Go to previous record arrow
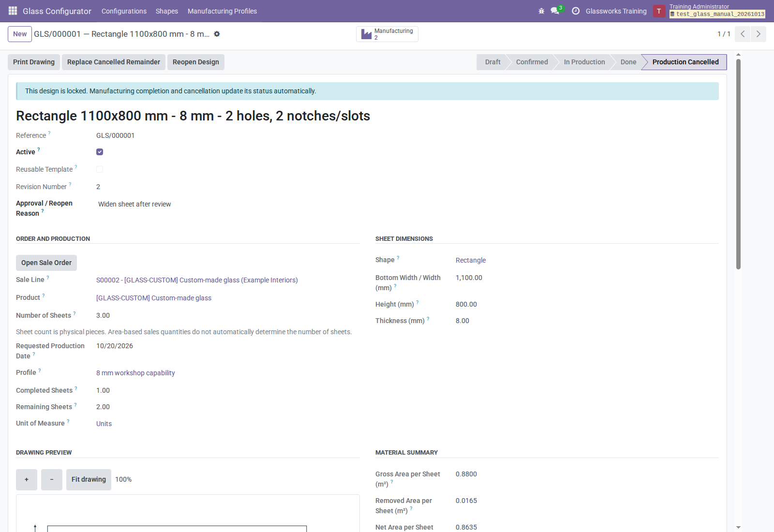 743,34
